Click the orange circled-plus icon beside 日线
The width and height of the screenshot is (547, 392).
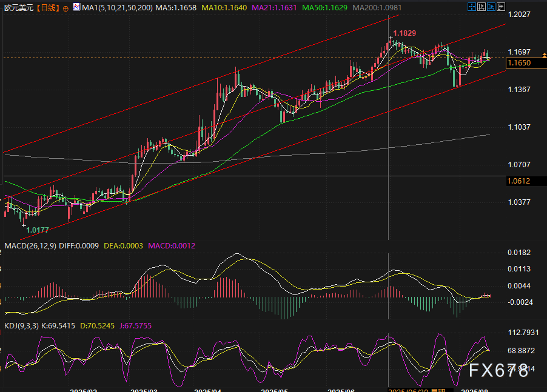[x=65, y=8]
